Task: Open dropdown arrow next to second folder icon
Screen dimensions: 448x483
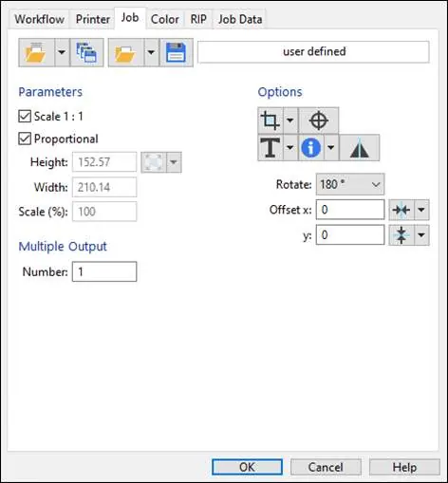Action: [x=152, y=52]
